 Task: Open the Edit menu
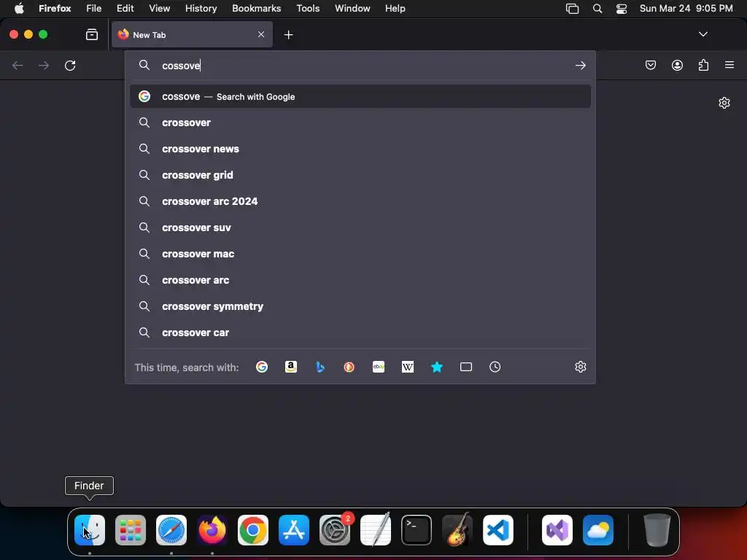pos(125,9)
